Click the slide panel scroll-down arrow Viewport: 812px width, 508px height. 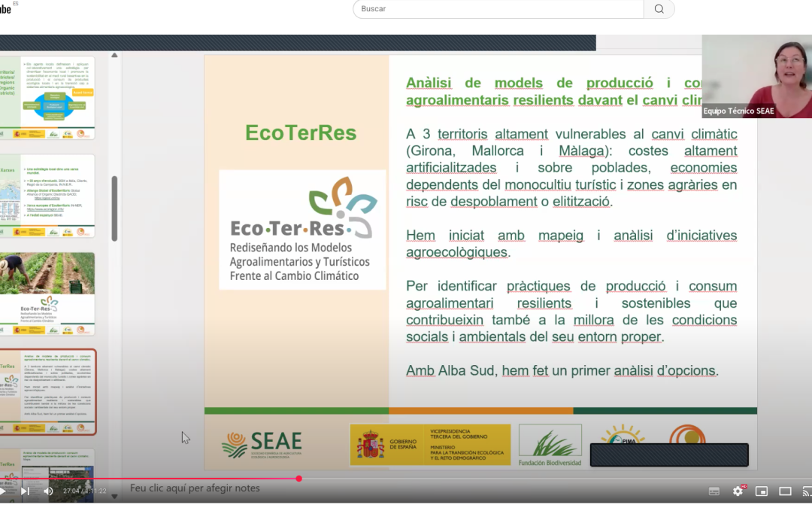coord(114,496)
